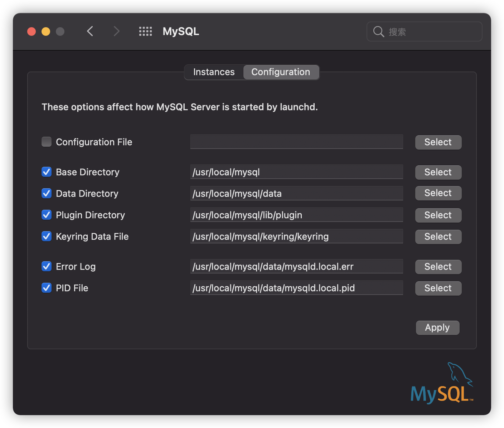The width and height of the screenshot is (504, 428).
Task: Uncheck the Base Directory checkbox
Action: pos(47,172)
